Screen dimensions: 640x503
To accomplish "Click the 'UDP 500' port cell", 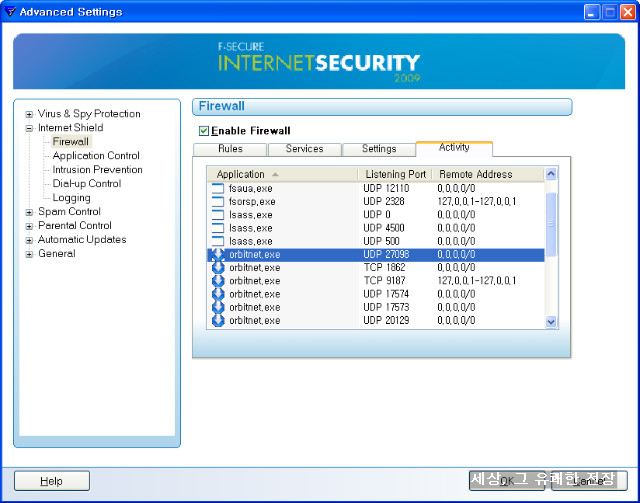I will click(x=381, y=241).
